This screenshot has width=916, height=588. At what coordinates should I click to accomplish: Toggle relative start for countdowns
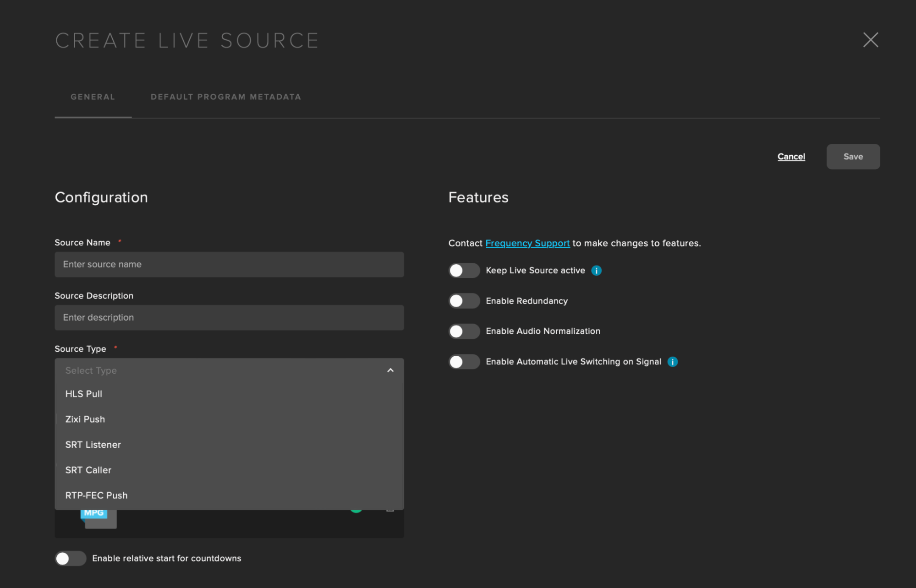tap(70, 558)
